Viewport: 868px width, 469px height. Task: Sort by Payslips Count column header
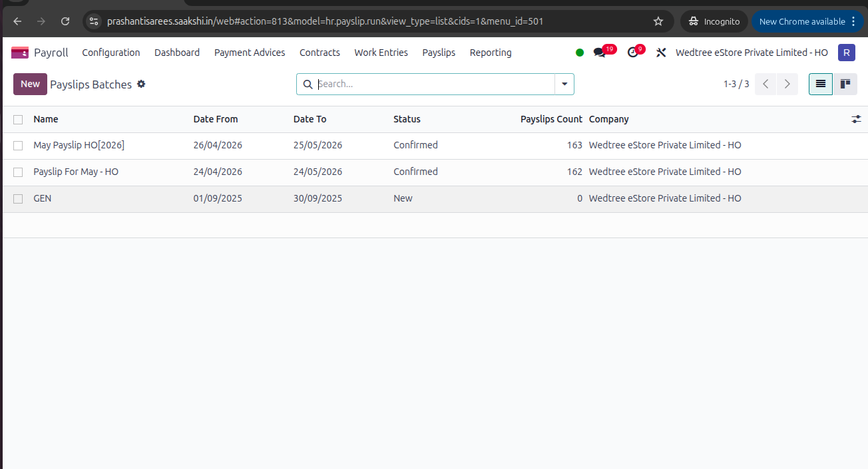[x=551, y=119]
